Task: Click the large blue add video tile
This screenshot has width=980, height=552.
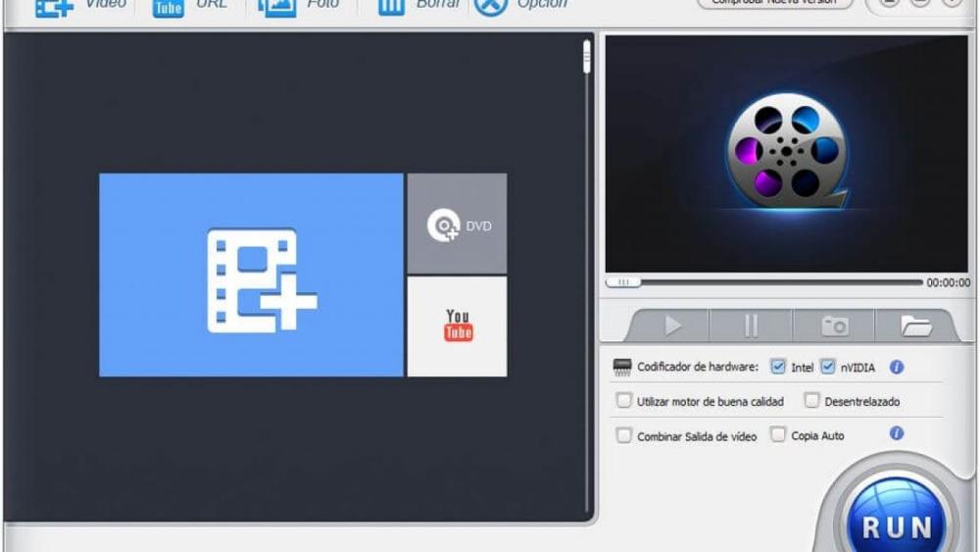Action: click(251, 276)
